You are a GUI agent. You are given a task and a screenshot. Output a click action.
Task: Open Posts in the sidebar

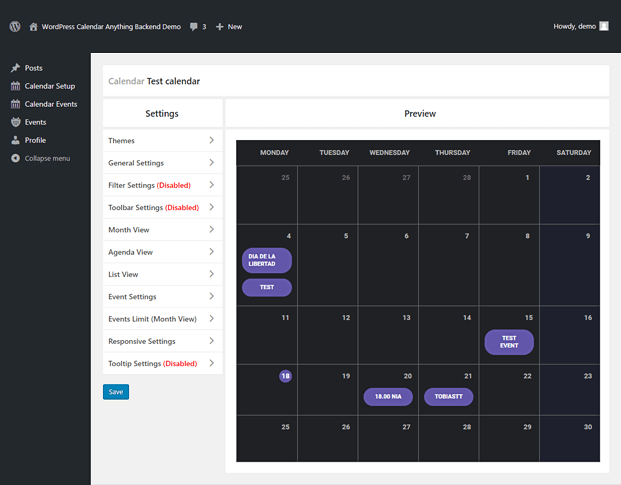[x=34, y=68]
